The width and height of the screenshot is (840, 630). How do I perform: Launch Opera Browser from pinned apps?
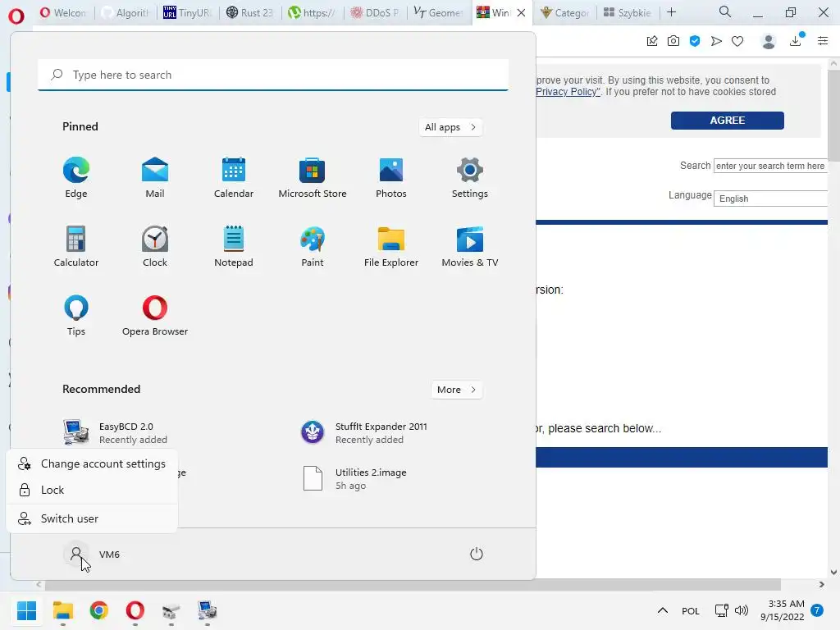[155, 316]
